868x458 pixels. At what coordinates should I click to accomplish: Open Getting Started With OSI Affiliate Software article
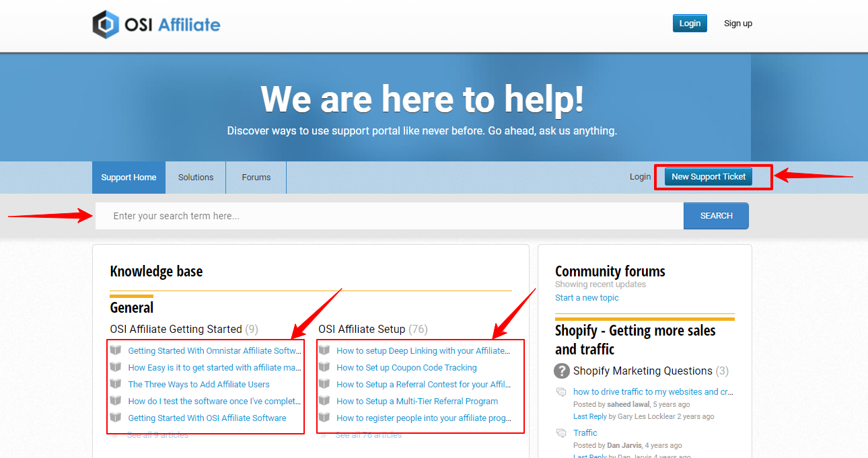point(207,418)
